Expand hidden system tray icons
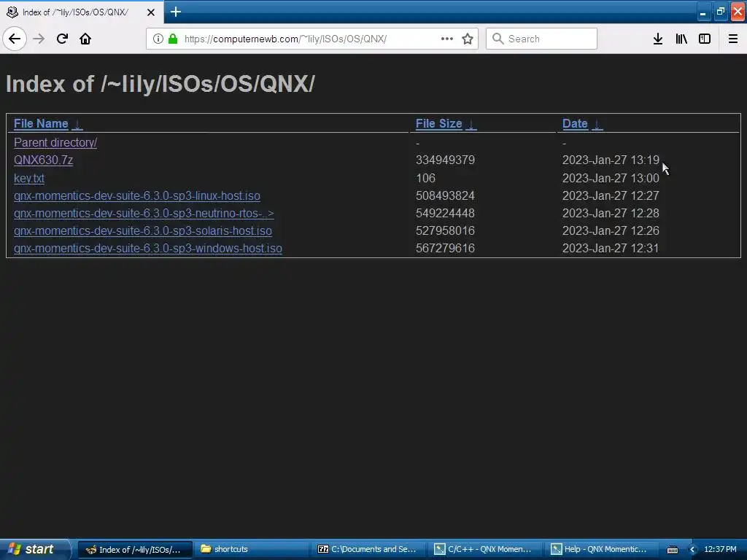This screenshot has width=747, height=560. coord(693,550)
